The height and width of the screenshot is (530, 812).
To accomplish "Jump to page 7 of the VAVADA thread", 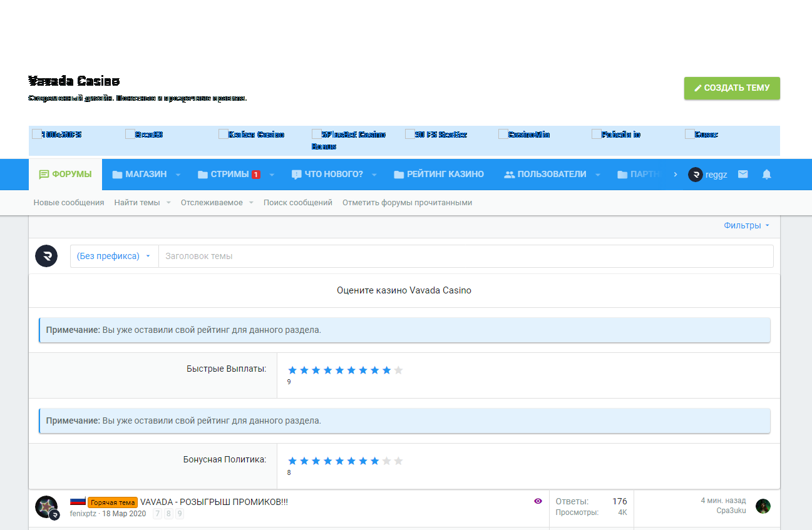I will pos(158,514).
